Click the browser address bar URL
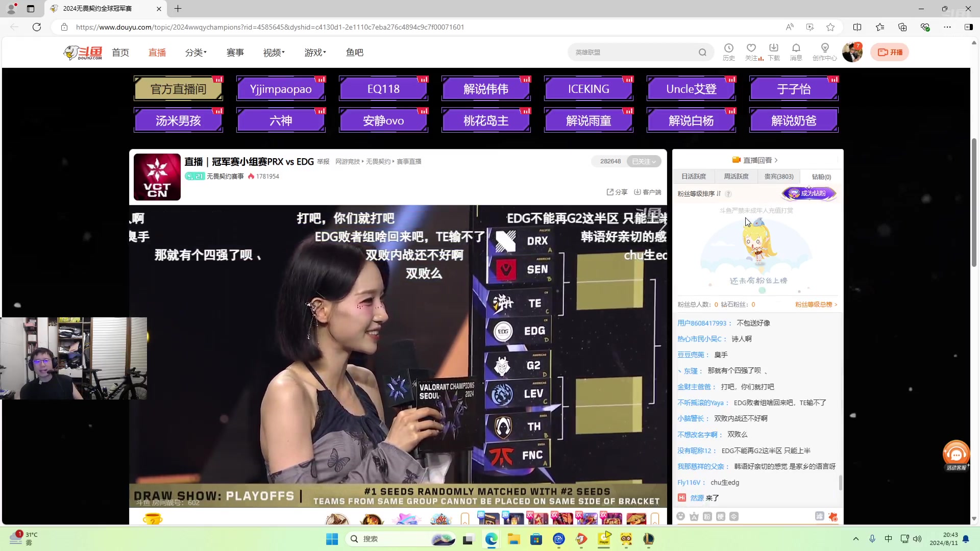Screen dimensions: 980x551 [x=270, y=27]
